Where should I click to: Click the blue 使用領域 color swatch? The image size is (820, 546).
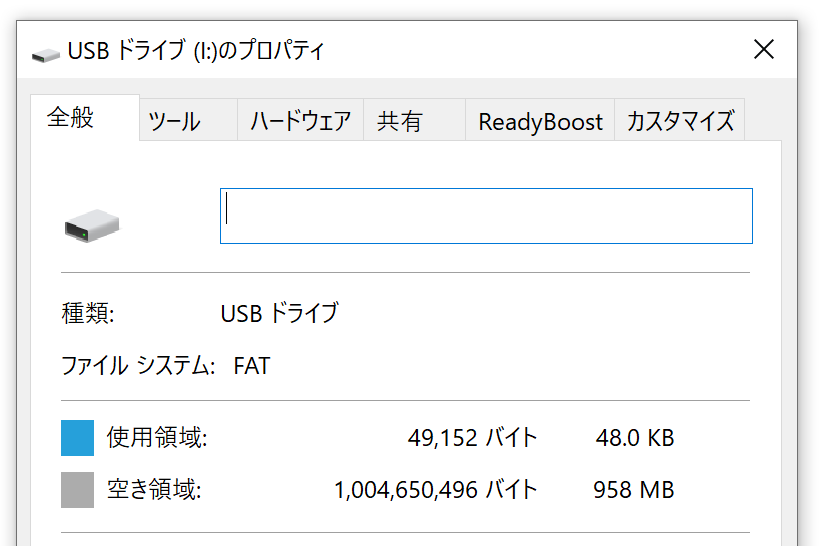[77, 438]
